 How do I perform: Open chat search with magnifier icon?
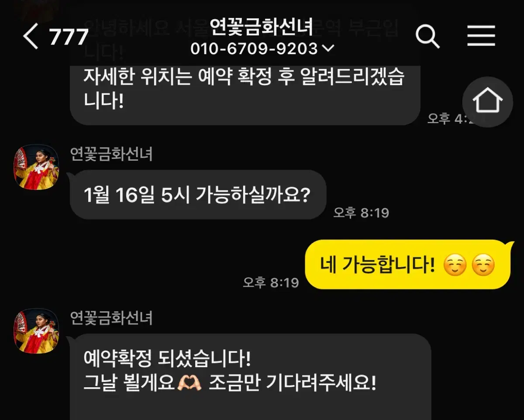point(427,36)
